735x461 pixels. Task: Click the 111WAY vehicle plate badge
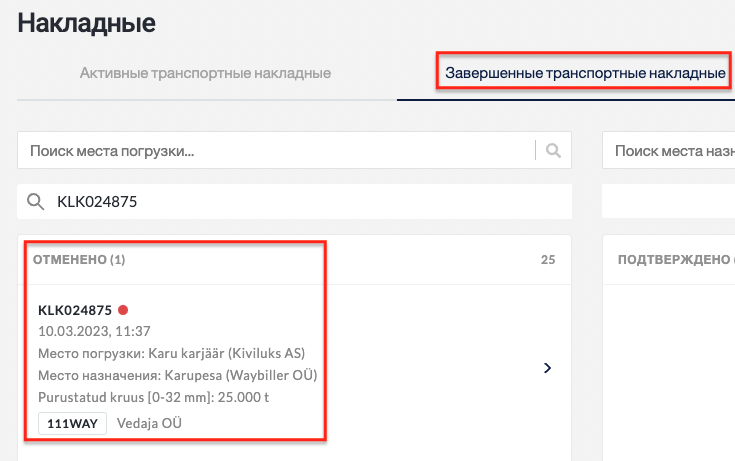(x=72, y=423)
